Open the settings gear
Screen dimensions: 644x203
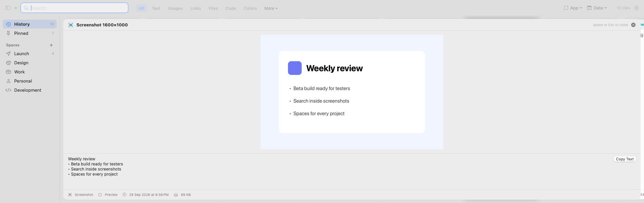(x=637, y=8)
